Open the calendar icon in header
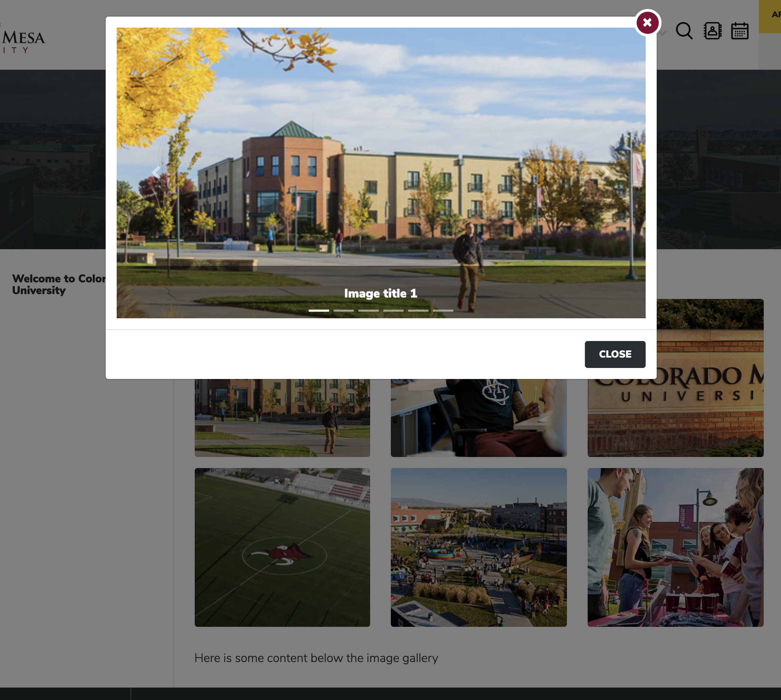The image size is (781, 700). coord(740,31)
